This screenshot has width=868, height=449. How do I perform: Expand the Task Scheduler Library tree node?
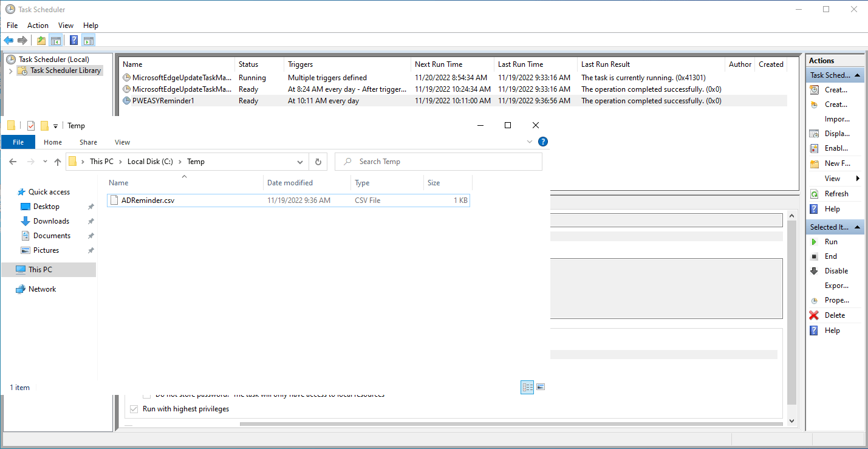[x=10, y=71]
